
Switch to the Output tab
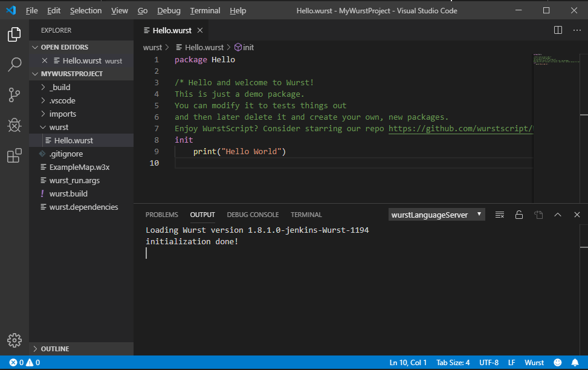[x=202, y=215]
